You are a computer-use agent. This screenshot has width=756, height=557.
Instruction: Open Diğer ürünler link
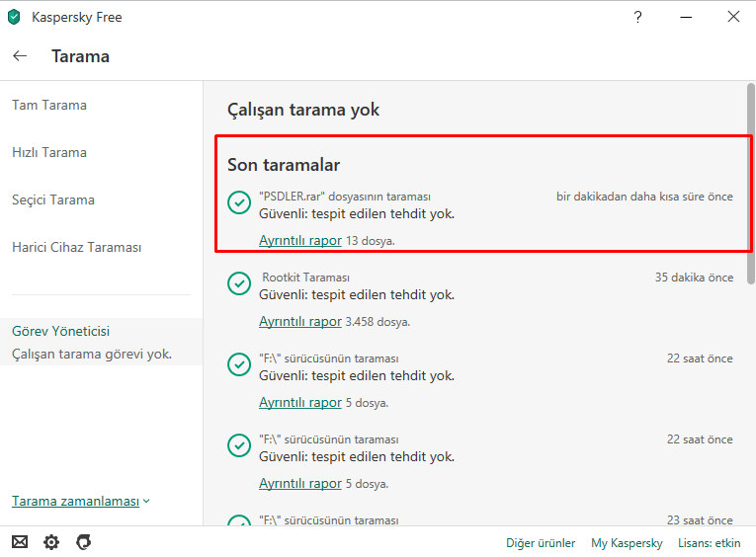(541, 543)
